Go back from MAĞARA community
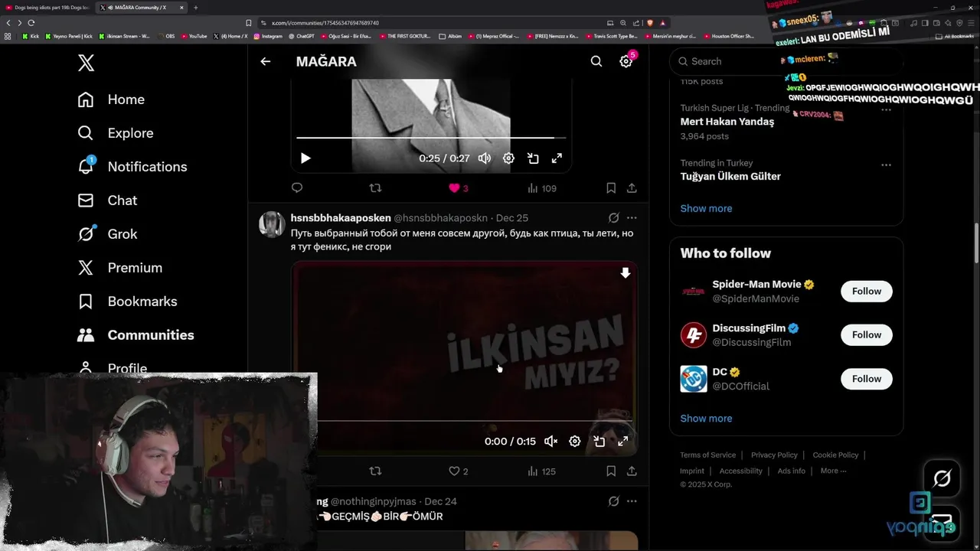980x551 pixels. (266, 61)
